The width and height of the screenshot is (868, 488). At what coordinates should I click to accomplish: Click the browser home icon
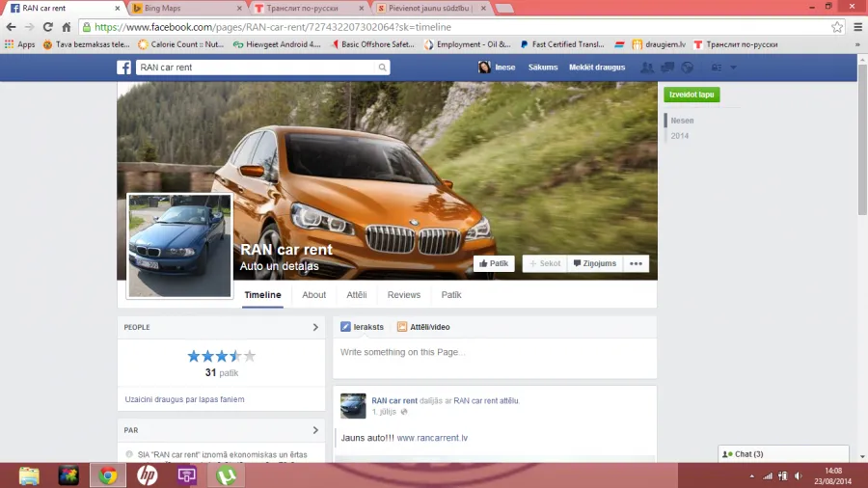(x=67, y=27)
